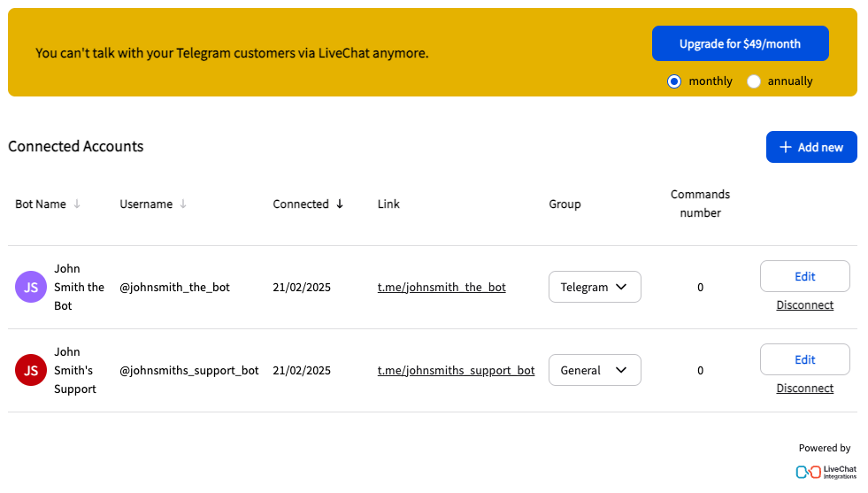Screen dimensions: 868x493
Task: Disconnect the johnsmiths_support_bot account
Action: click(x=805, y=388)
